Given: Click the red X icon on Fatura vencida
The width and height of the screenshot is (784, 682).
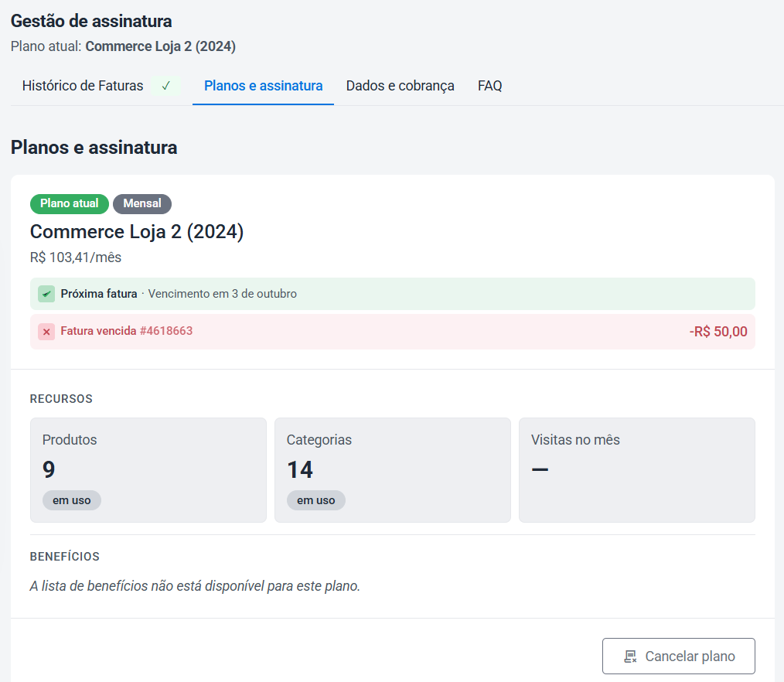Looking at the screenshot, I should [46, 332].
